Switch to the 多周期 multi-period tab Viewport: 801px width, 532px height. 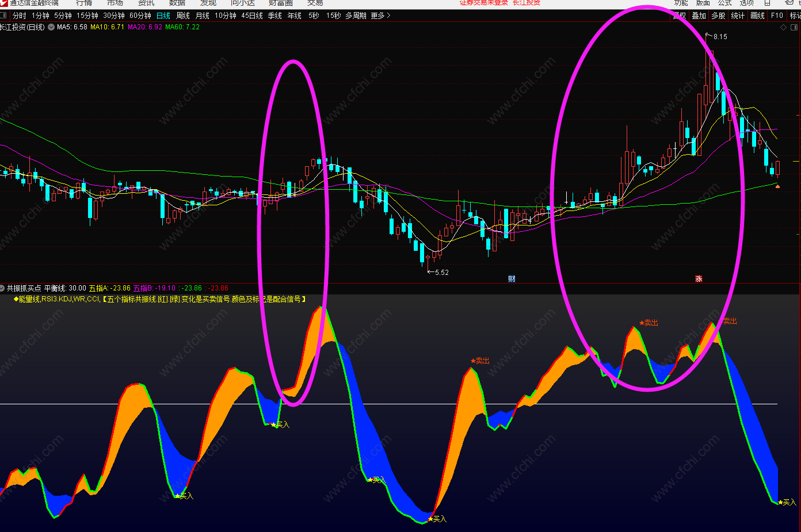pos(356,16)
